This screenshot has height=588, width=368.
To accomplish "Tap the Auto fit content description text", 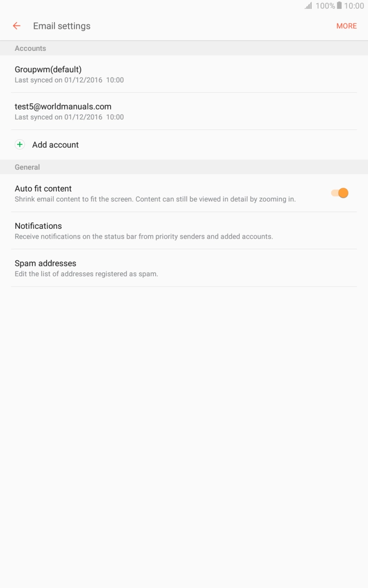I will pos(154,199).
